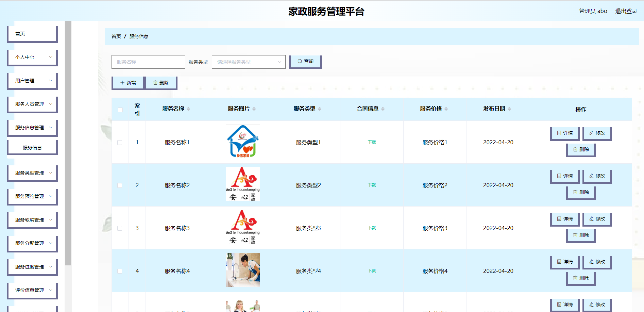
Task: Open the 请选择服务类型 dropdown
Action: (x=248, y=62)
